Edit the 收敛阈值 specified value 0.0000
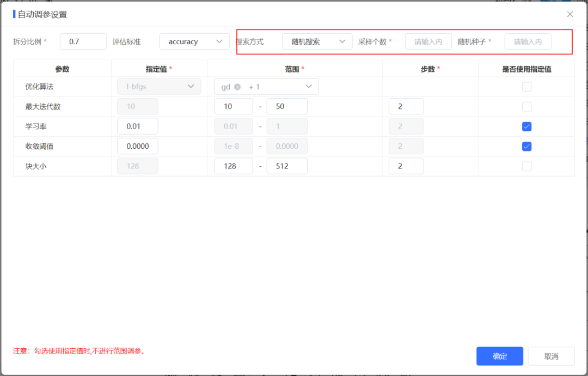The height and width of the screenshot is (376, 588). click(x=137, y=146)
